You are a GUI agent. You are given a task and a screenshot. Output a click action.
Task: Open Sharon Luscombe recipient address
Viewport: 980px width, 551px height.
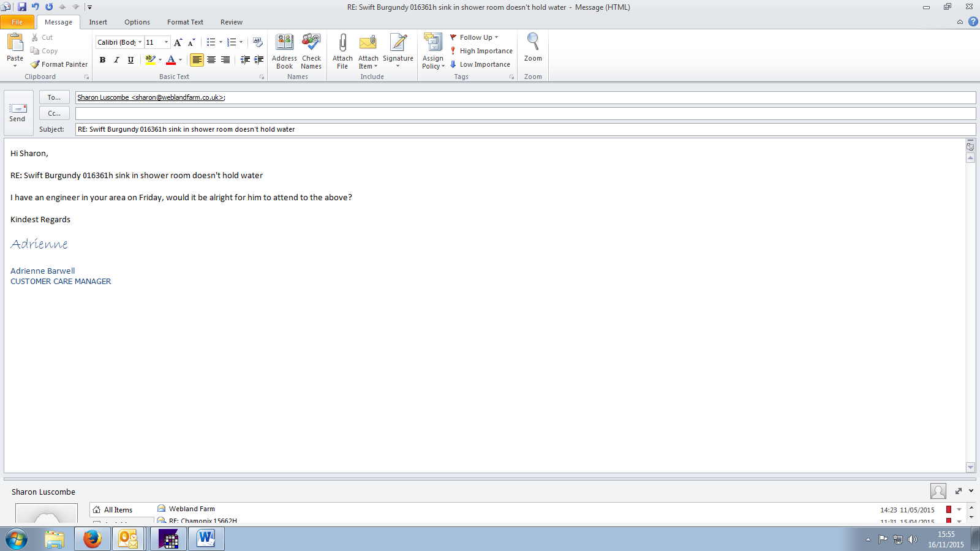coord(151,97)
